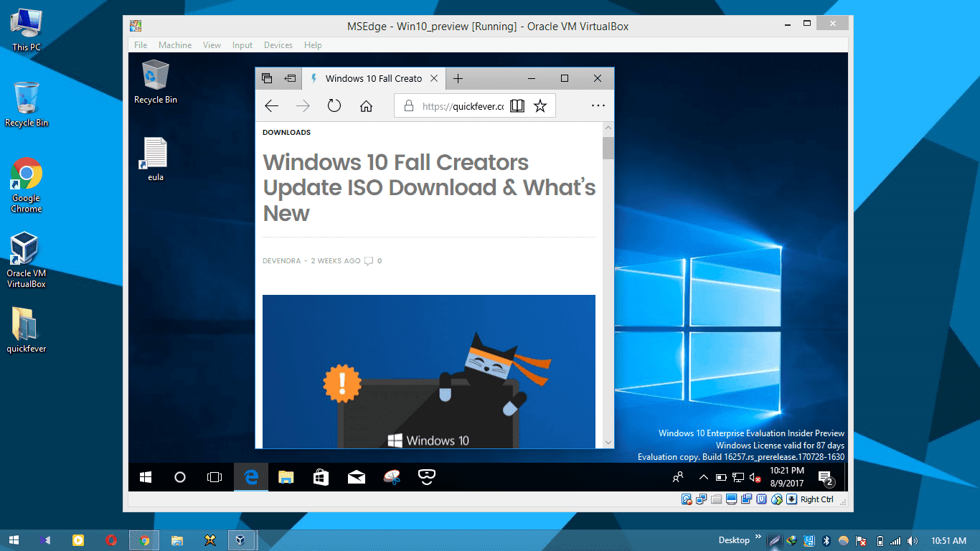Click guest battery status icon
This screenshot has width=980, height=551.
tap(720, 477)
